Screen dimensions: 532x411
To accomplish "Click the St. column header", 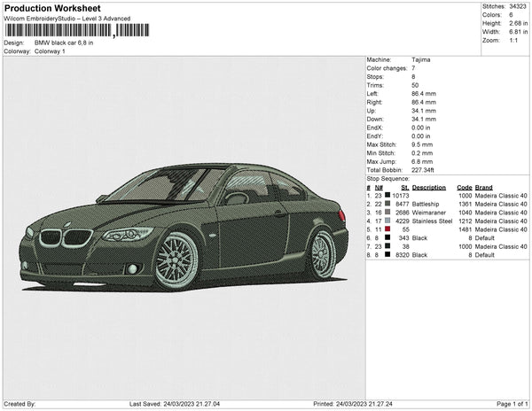I will click(x=404, y=188).
